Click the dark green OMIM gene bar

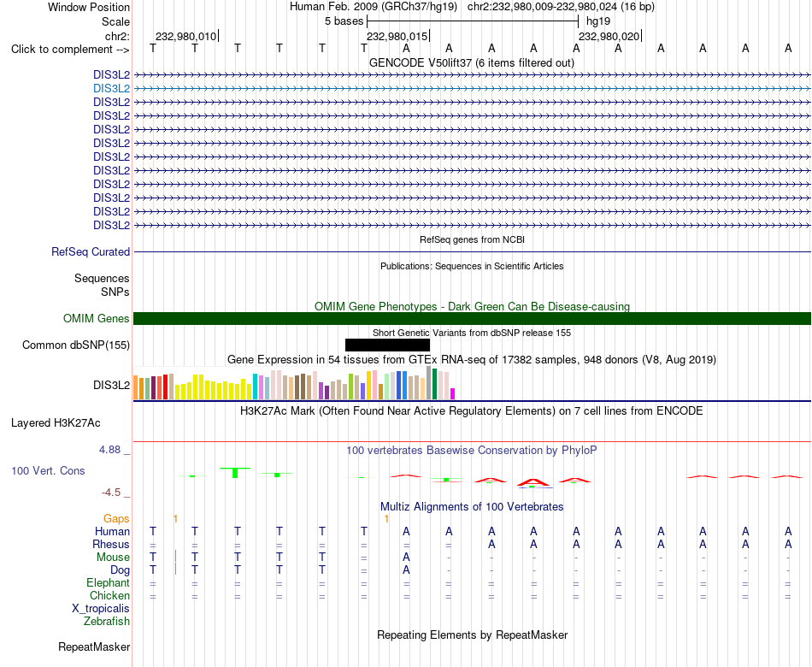[x=472, y=319]
